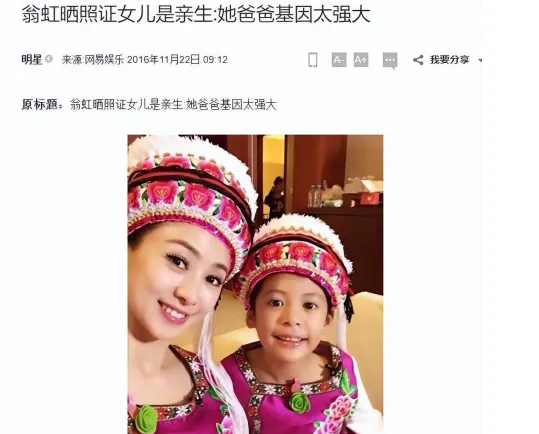Expand the 我要分享 dropdown arrow
Screen dimensions: 539x434
[x=480, y=60]
